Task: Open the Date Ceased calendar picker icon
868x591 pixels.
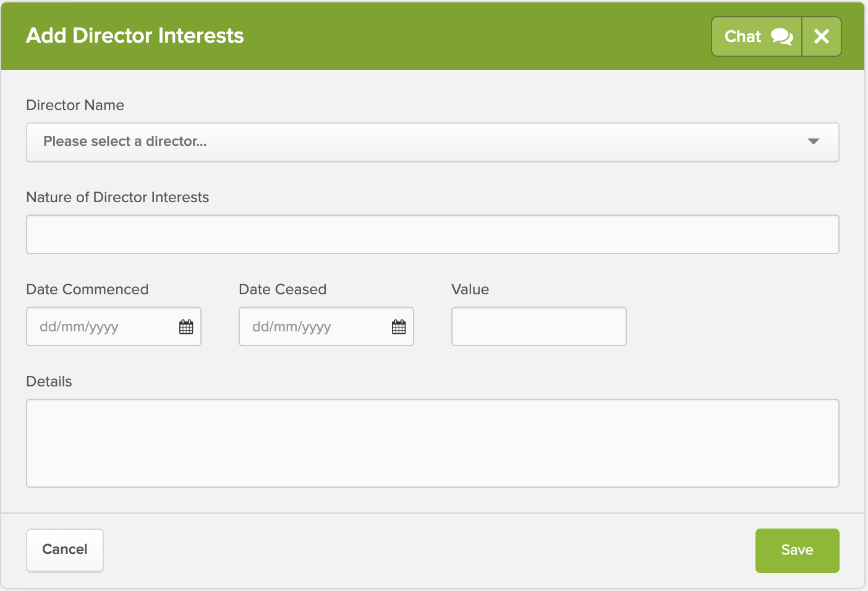Action: [399, 326]
